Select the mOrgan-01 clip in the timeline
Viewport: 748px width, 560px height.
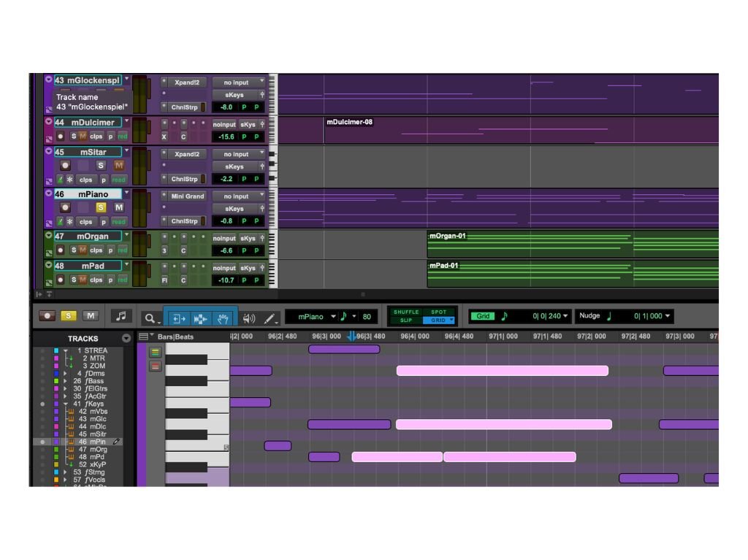pyautogui.click(x=573, y=245)
